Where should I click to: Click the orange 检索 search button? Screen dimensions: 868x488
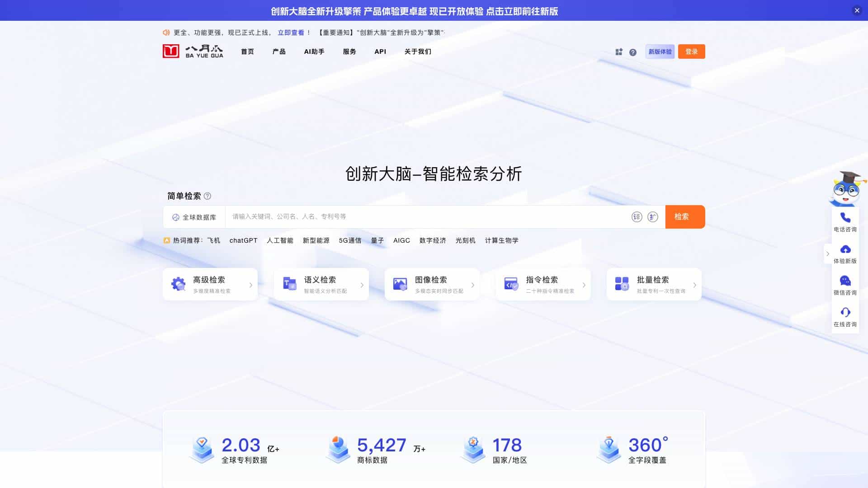point(685,217)
